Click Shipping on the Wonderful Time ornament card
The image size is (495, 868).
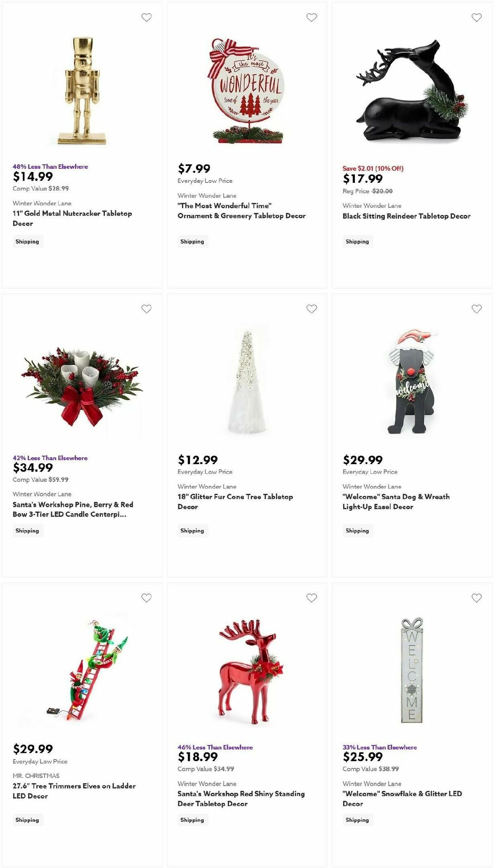(x=193, y=241)
